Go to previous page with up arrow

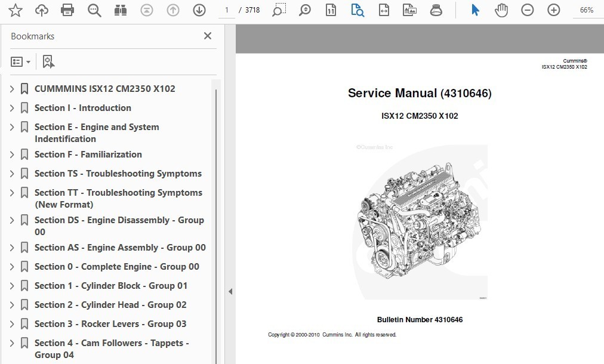coord(173,10)
